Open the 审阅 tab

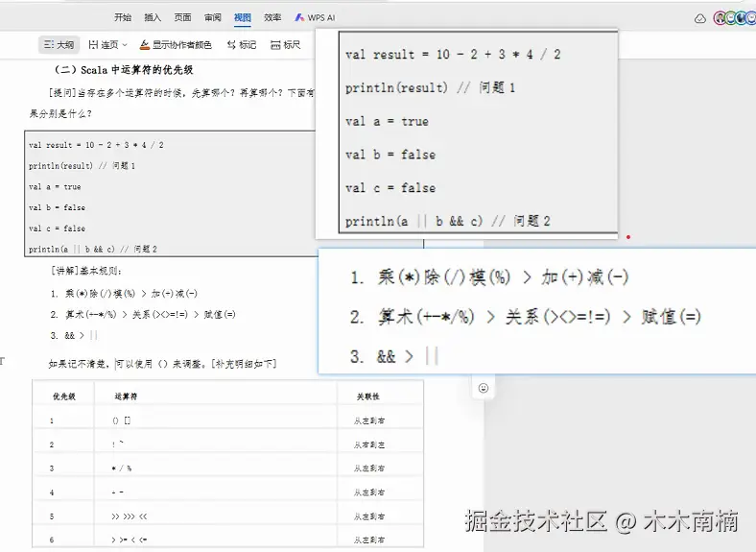212,17
